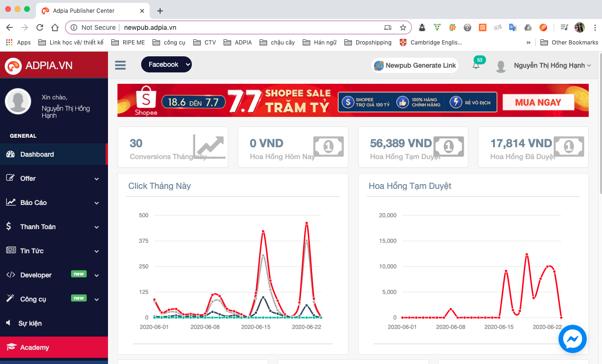Open the Chrome three-dot menu
Image resolution: width=602 pixels, height=364 pixels.
click(595, 27)
